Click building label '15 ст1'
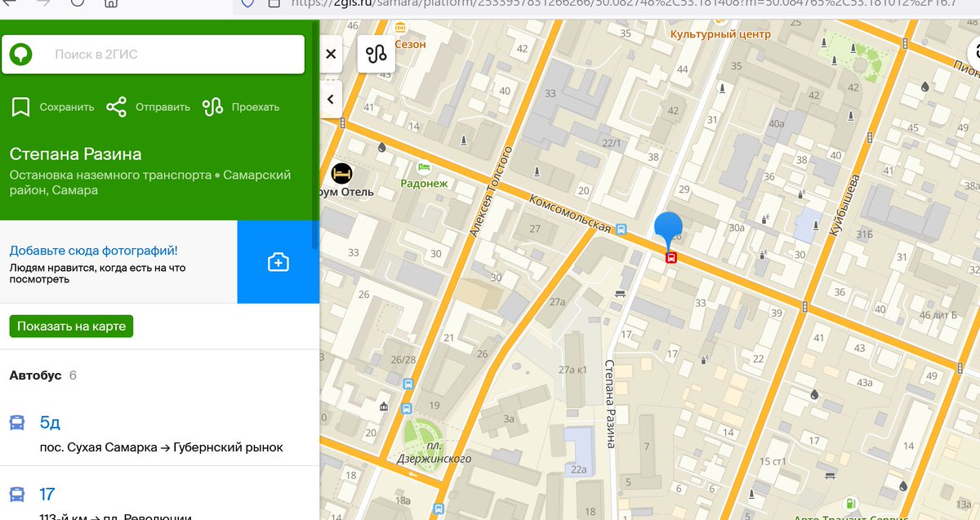980x520 pixels. pyautogui.click(x=773, y=462)
